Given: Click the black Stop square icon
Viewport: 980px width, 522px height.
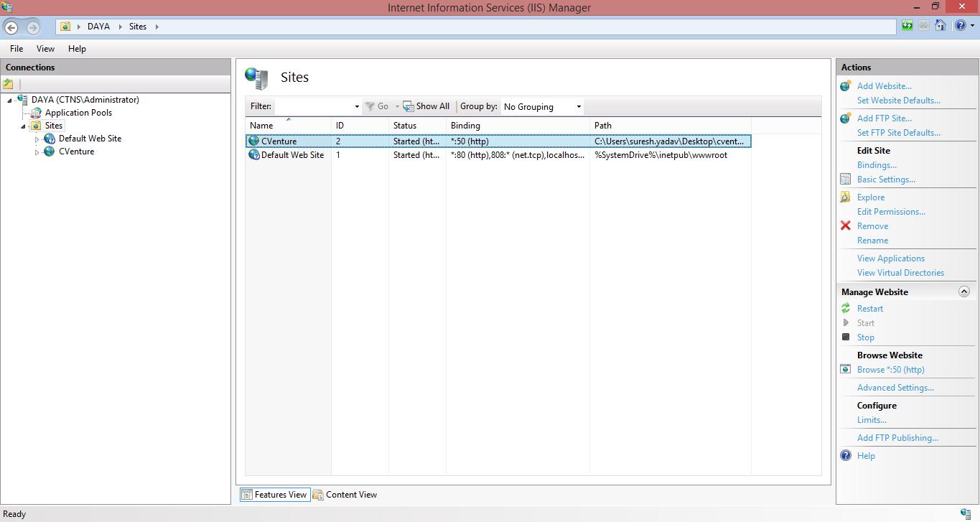Looking at the screenshot, I should 846,337.
